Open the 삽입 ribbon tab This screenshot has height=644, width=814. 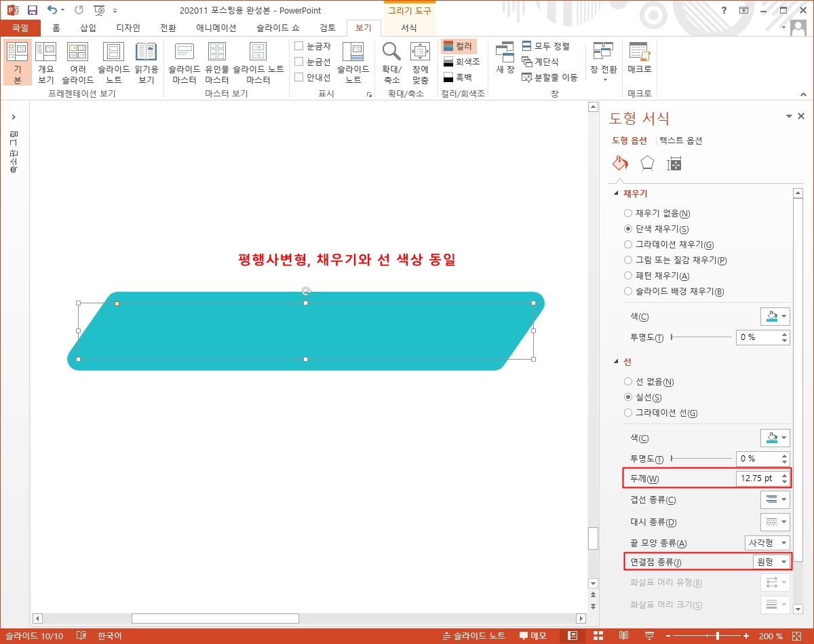(x=88, y=28)
